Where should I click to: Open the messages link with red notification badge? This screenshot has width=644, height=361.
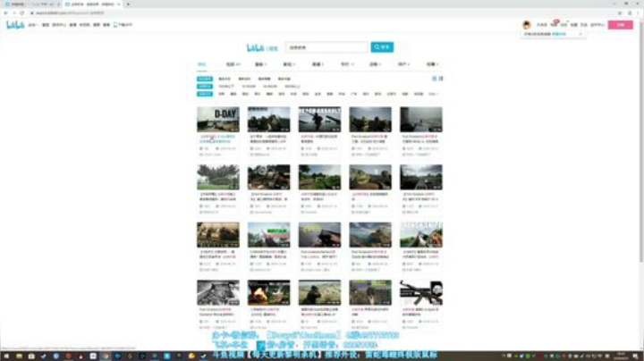coord(554,25)
